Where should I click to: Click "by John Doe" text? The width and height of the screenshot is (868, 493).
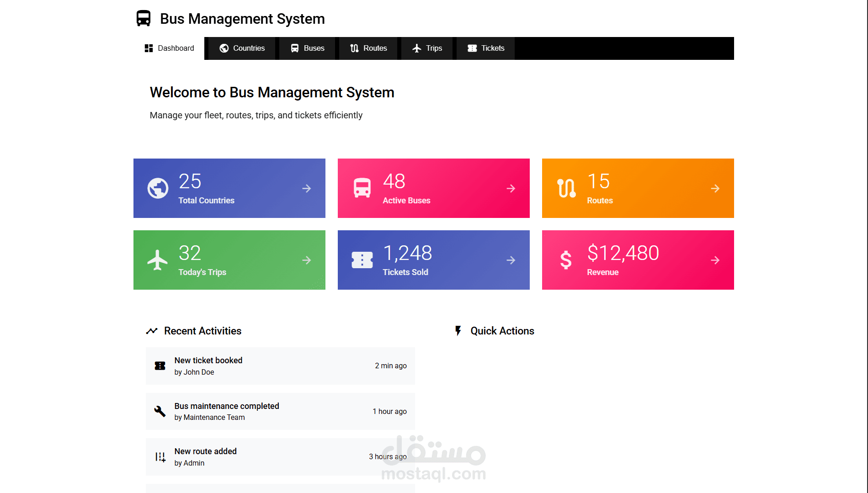coord(194,372)
